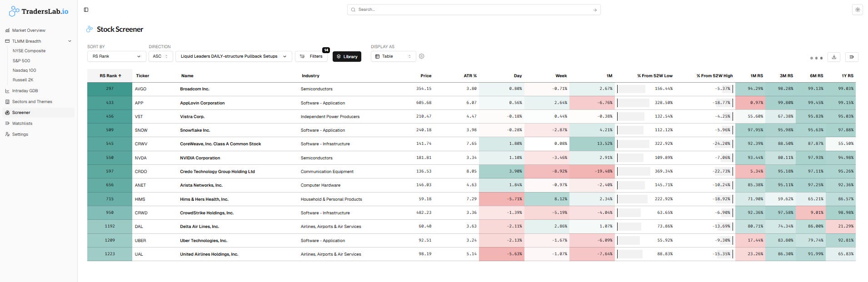This screenshot has height=282, width=868.
Task: Click Credo Technology Group Holding Ltd
Action: click(x=217, y=172)
